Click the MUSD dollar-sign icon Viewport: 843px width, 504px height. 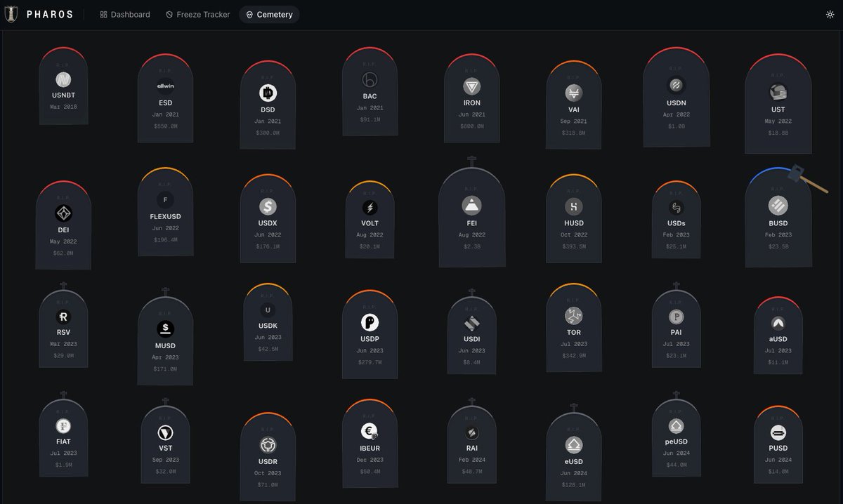point(165,327)
